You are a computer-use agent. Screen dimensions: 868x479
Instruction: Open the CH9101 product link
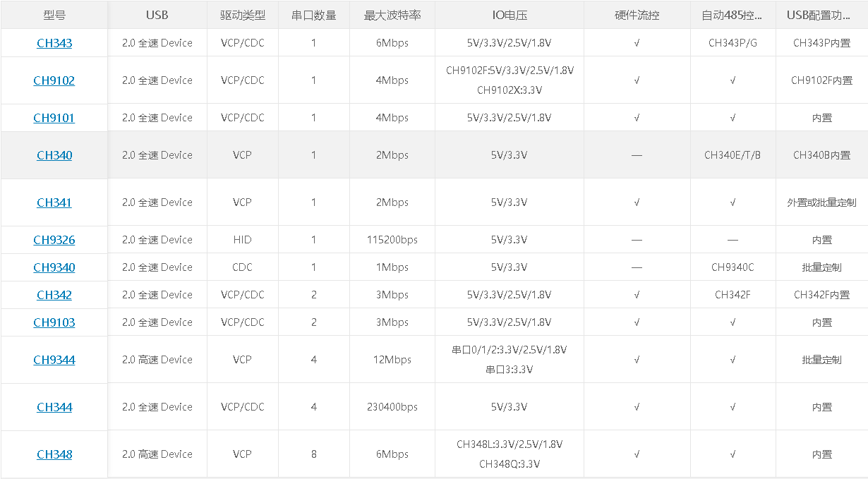54,118
